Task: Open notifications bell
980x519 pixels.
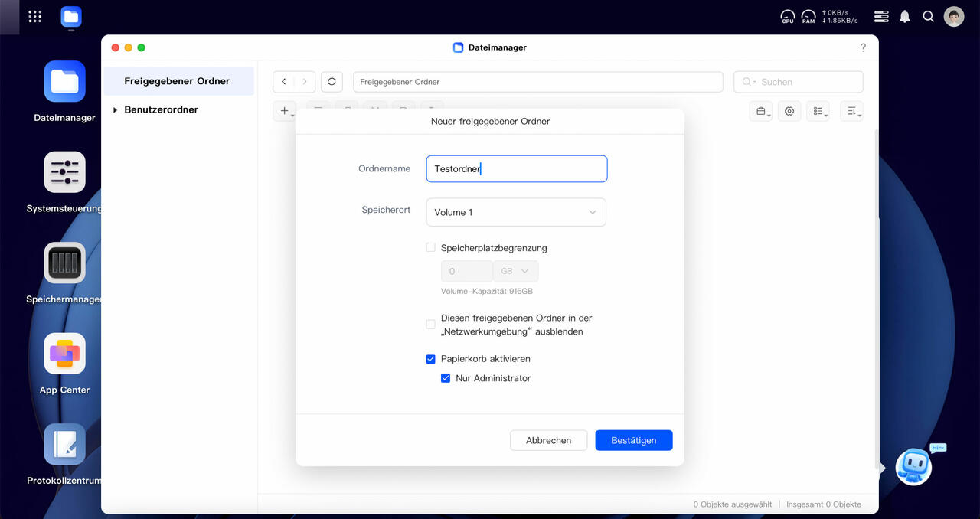Action: pos(905,16)
